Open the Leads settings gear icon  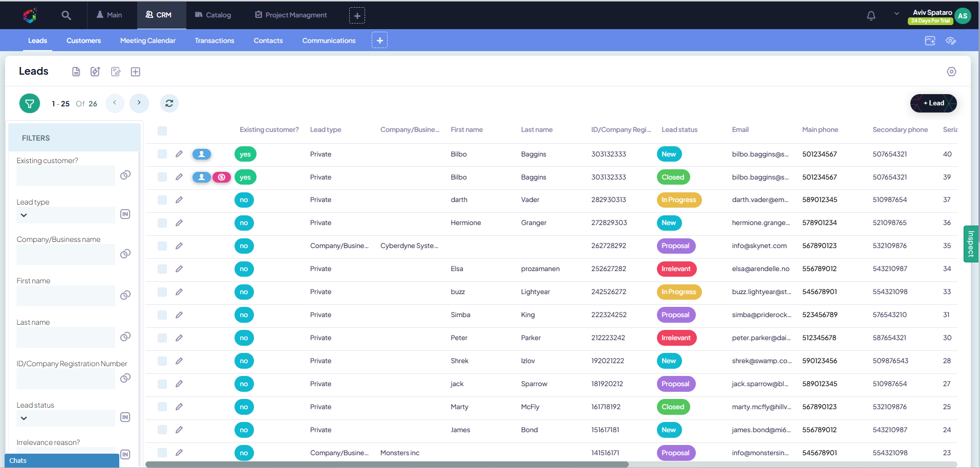(x=951, y=72)
